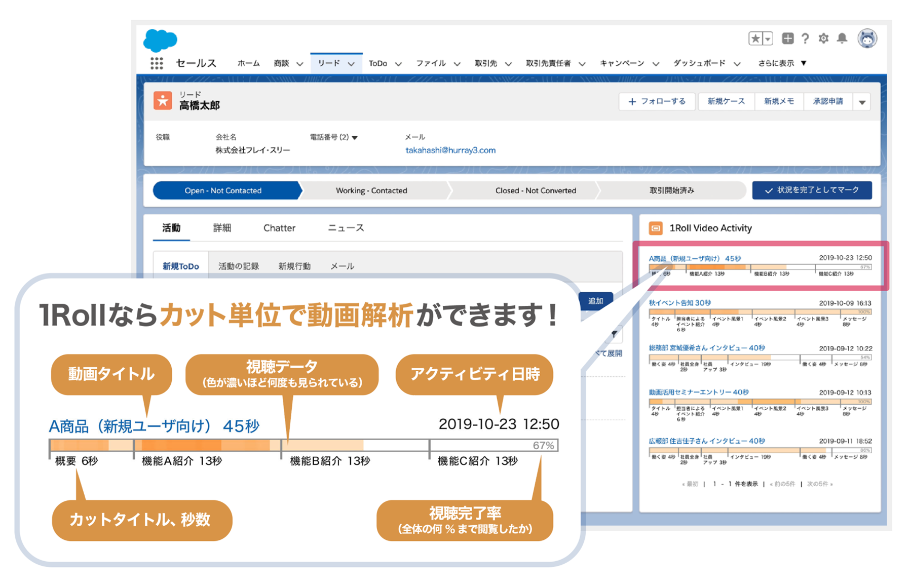Open the ダッシュボード tab

coord(699,63)
